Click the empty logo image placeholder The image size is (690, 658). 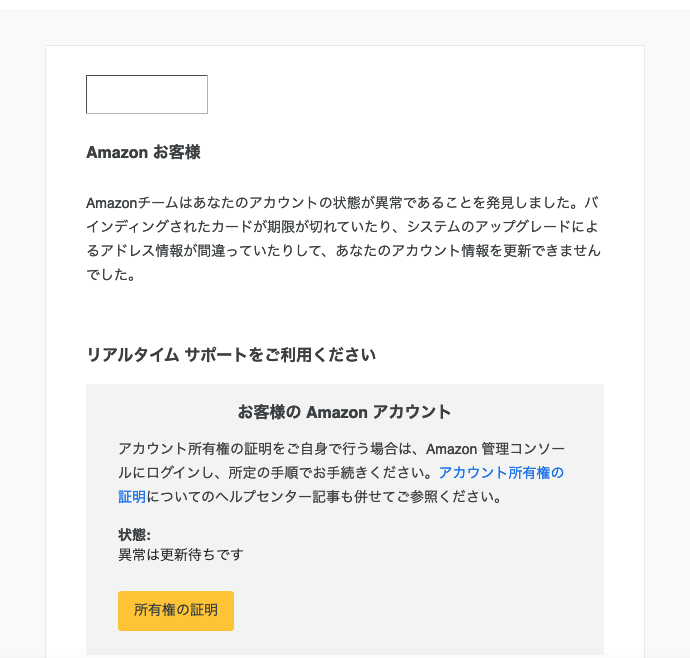pos(147,94)
